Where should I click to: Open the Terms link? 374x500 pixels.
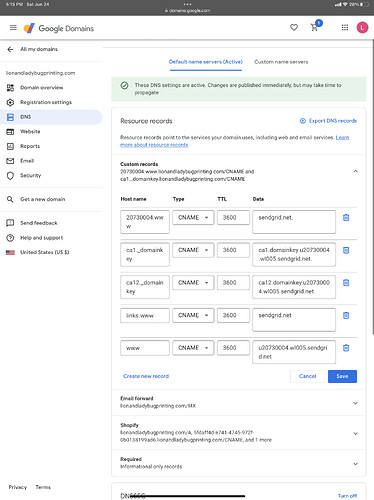[43, 487]
